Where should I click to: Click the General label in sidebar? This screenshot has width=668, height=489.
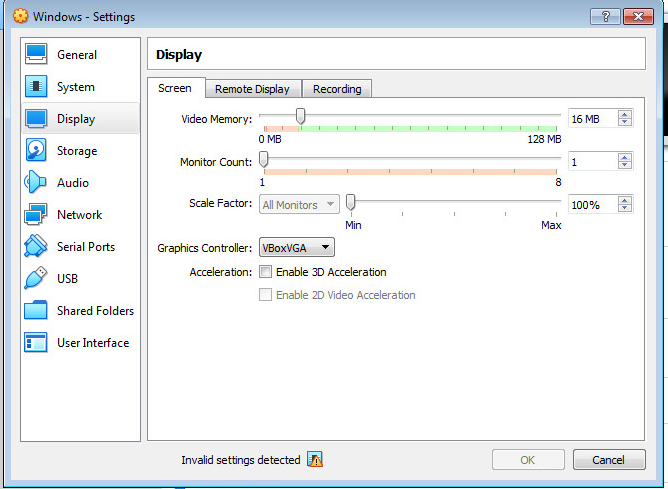coord(77,55)
